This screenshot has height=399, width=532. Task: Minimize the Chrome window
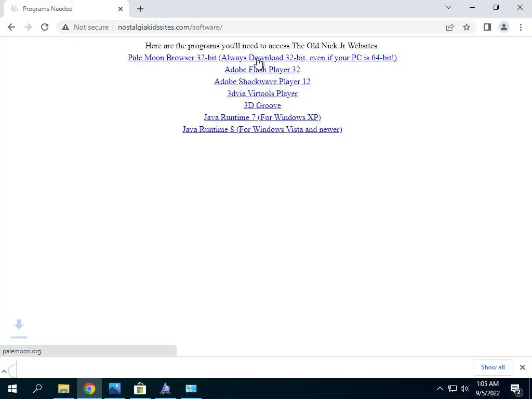[472, 7]
